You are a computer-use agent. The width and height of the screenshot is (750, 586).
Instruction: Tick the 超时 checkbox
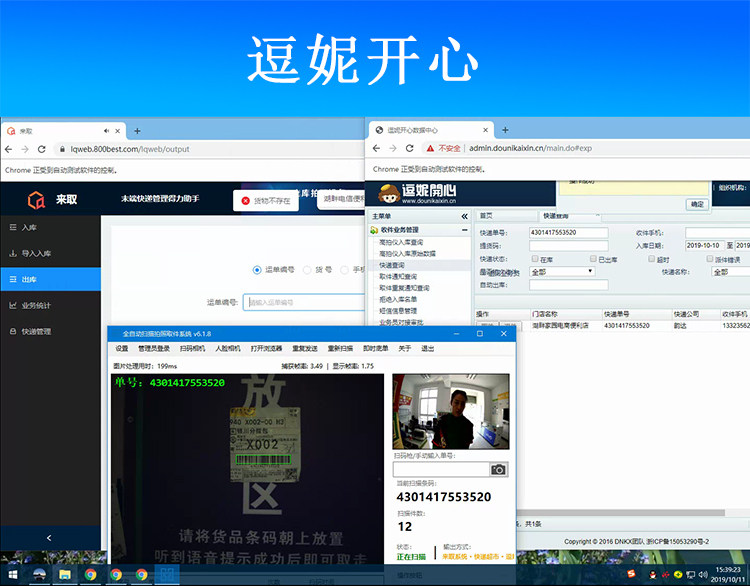[651, 259]
